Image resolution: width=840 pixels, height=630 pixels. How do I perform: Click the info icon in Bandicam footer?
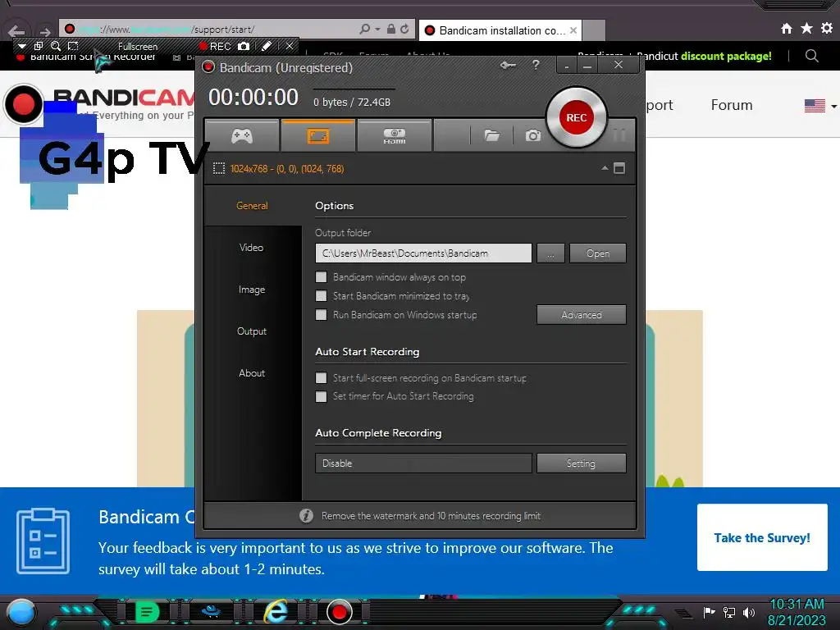tap(307, 515)
